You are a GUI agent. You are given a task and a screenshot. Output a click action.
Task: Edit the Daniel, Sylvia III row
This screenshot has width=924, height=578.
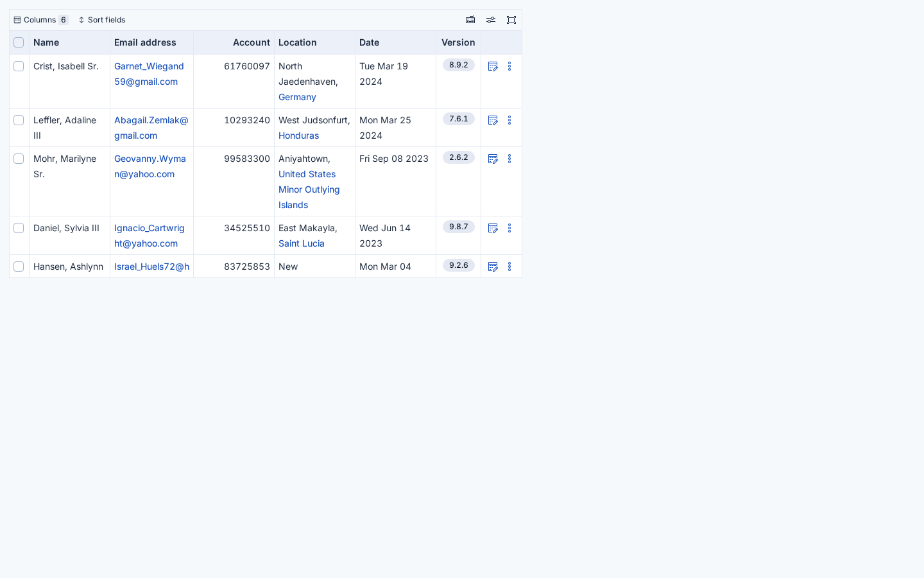click(x=493, y=228)
